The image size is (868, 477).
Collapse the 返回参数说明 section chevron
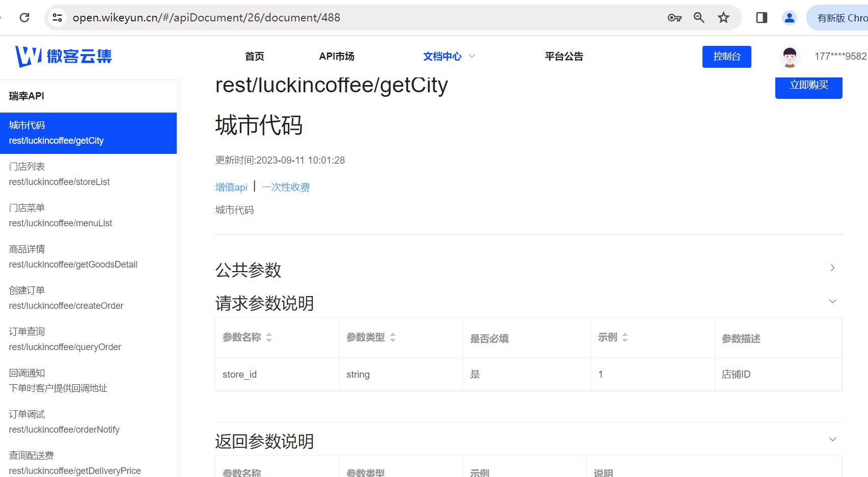click(x=833, y=439)
